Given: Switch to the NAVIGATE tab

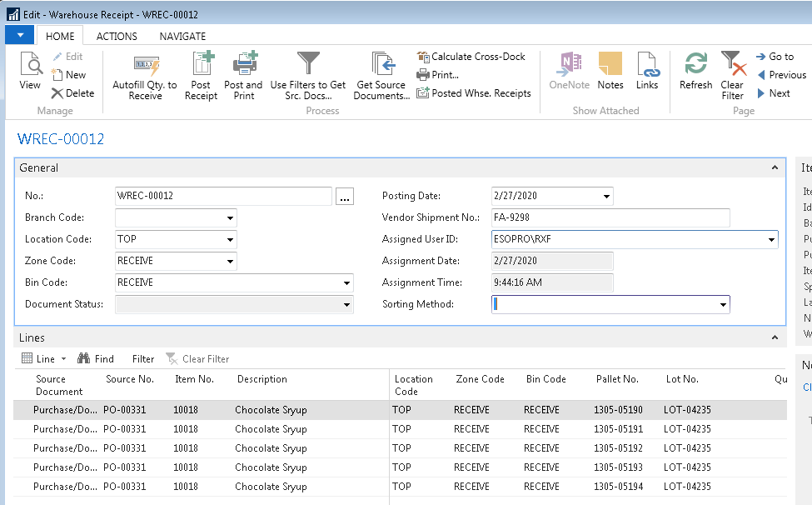Looking at the screenshot, I should click(182, 36).
